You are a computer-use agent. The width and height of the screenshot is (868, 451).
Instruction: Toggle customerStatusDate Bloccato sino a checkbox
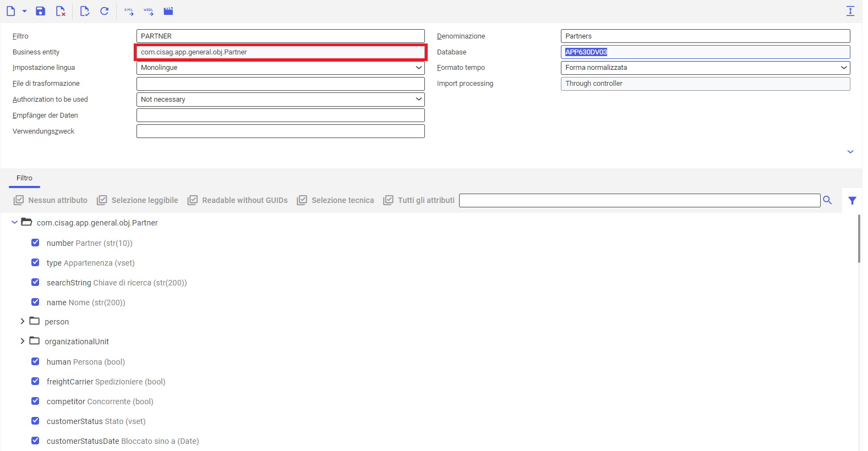pyautogui.click(x=35, y=441)
